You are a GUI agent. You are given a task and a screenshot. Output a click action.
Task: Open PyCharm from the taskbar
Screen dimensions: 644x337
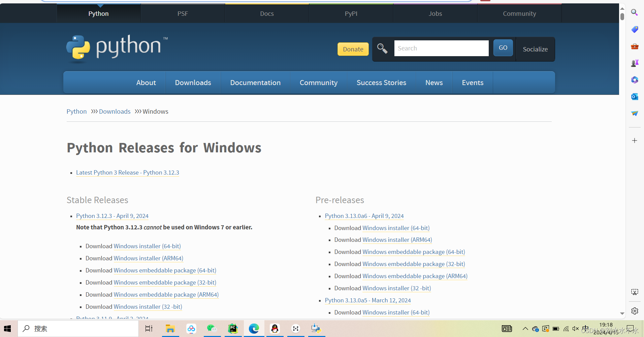[x=233, y=329]
